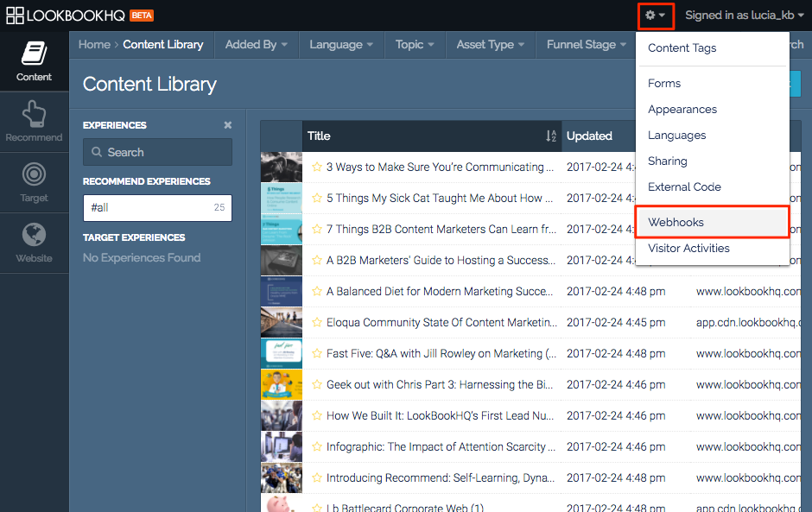Close the Experiences panel with X
This screenshot has height=512, width=812.
point(228,125)
